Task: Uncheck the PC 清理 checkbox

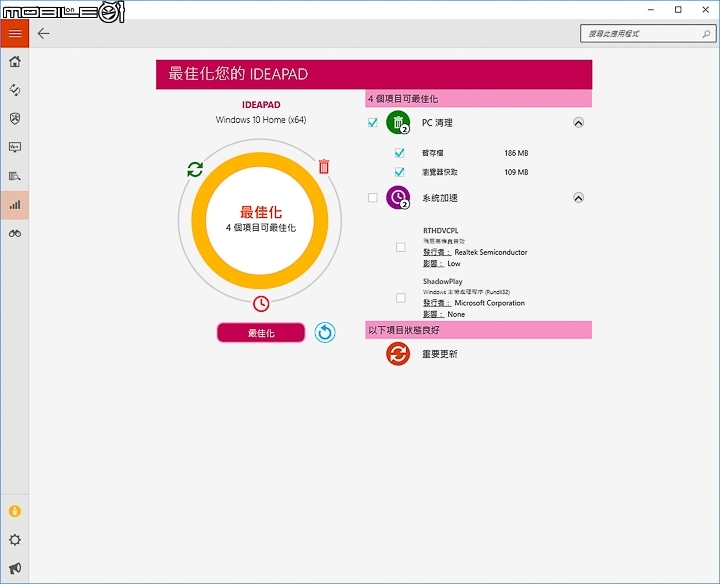Action: 373,123
